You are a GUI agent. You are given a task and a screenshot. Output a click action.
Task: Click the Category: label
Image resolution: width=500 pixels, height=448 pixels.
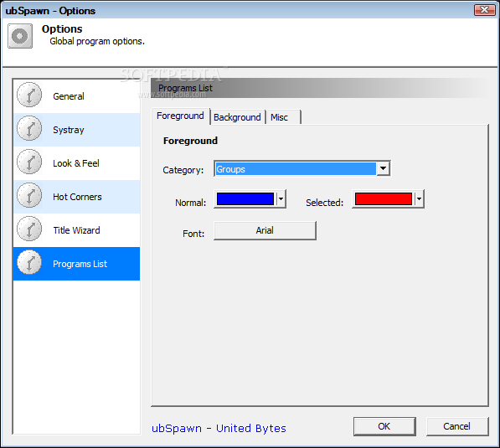click(x=183, y=170)
